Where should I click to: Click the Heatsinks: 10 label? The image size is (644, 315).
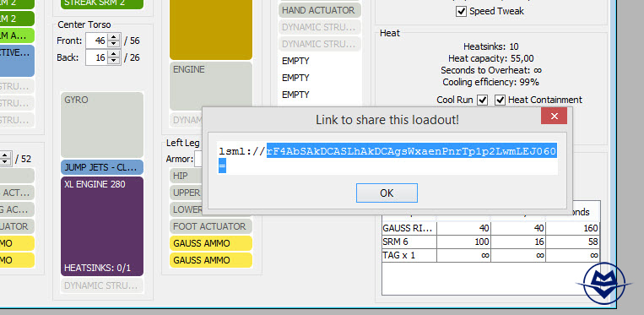pos(490,46)
